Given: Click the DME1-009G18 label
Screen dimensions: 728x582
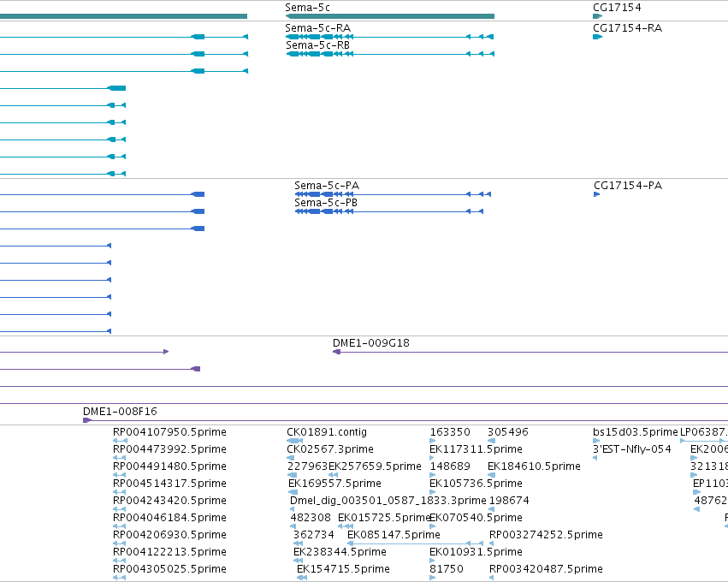Looking at the screenshot, I should pyautogui.click(x=371, y=343).
